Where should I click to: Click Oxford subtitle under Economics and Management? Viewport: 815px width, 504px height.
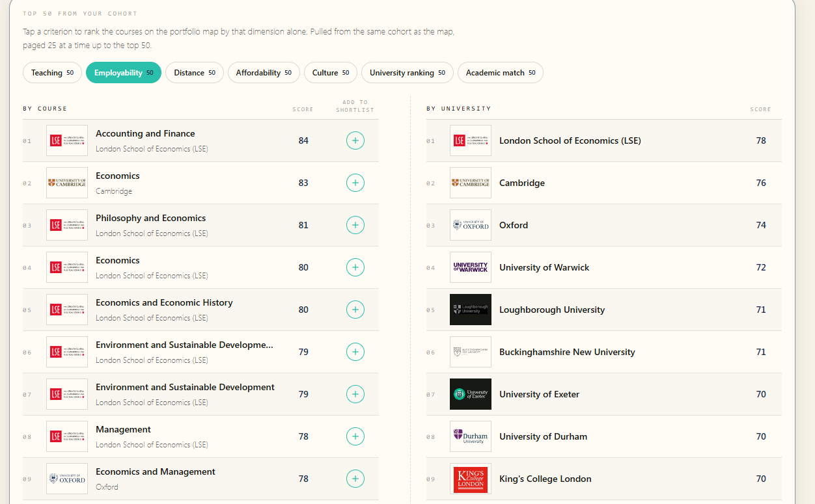click(x=107, y=486)
